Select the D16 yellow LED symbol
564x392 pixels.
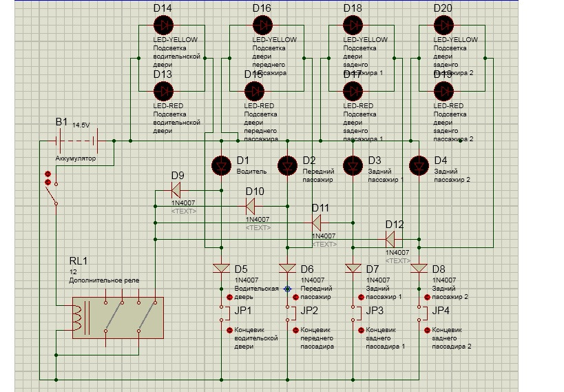[262, 25]
